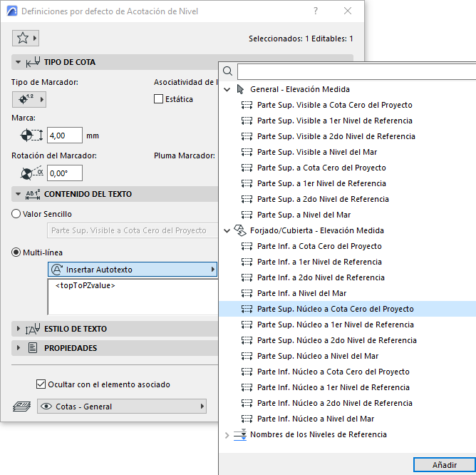Select Parte Sup. a Cota Cero del Proyecto
The height and width of the screenshot is (475, 476).
[x=321, y=168]
